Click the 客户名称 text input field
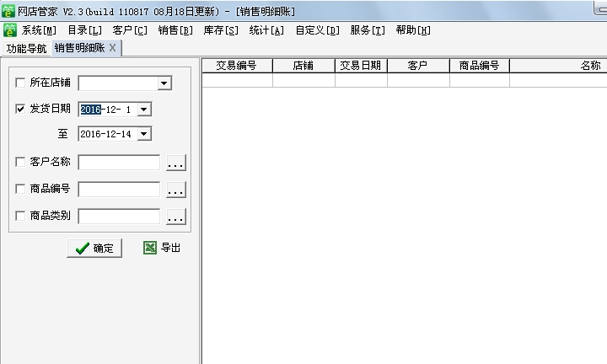This screenshot has height=364, width=607. [119, 163]
